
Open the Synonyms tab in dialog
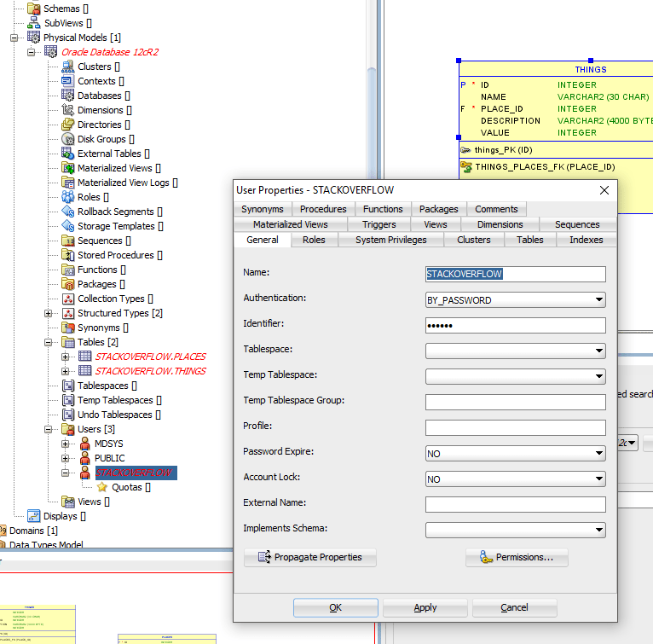coord(263,209)
